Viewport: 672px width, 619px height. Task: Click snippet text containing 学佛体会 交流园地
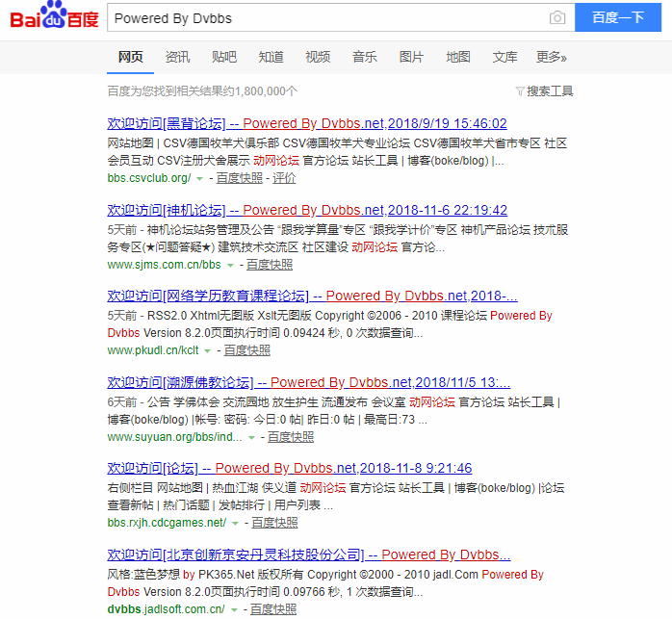(x=334, y=411)
